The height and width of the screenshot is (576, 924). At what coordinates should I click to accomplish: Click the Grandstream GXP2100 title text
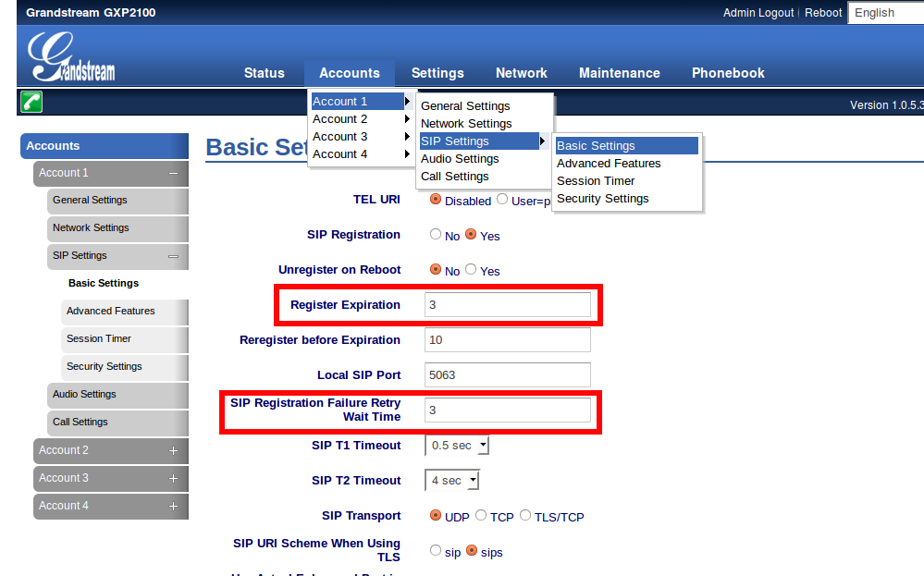(x=91, y=13)
